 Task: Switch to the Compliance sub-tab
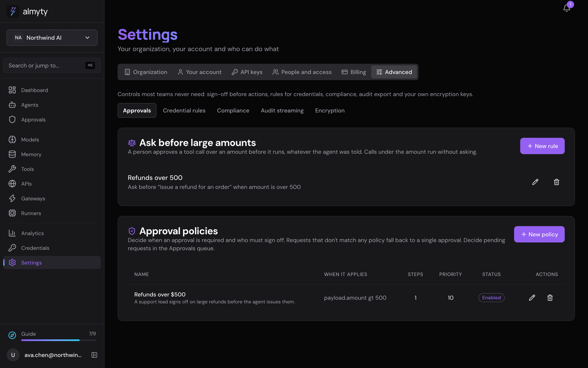[x=233, y=110]
